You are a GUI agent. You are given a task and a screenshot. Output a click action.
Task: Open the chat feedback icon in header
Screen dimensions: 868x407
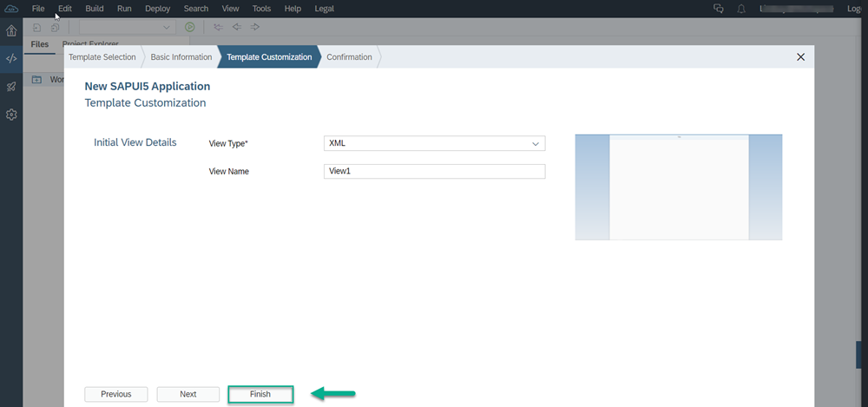point(719,9)
